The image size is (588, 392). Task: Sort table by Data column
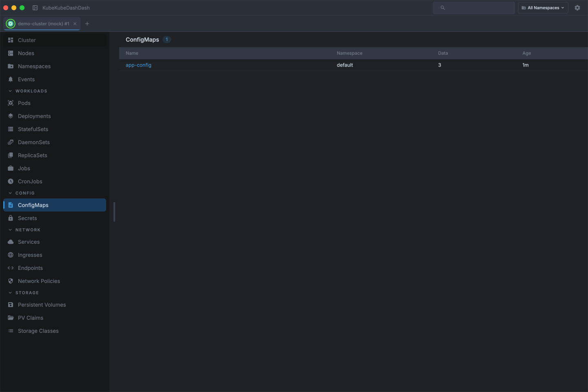443,53
